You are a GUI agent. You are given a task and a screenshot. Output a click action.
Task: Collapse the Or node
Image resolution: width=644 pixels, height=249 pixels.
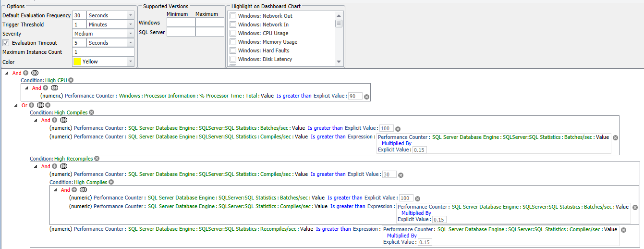(16, 105)
